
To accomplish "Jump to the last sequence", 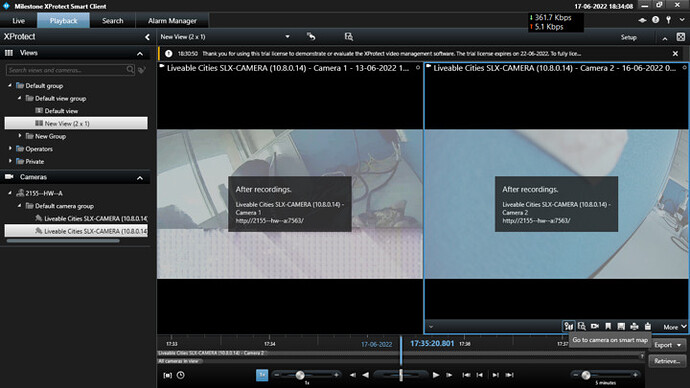I will [x=510, y=375].
